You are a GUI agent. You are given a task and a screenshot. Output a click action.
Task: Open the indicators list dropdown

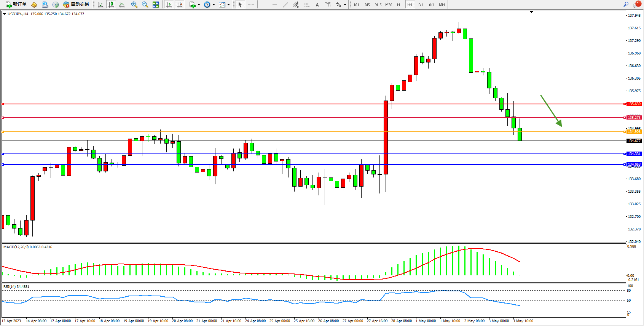pyautogui.click(x=194, y=5)
